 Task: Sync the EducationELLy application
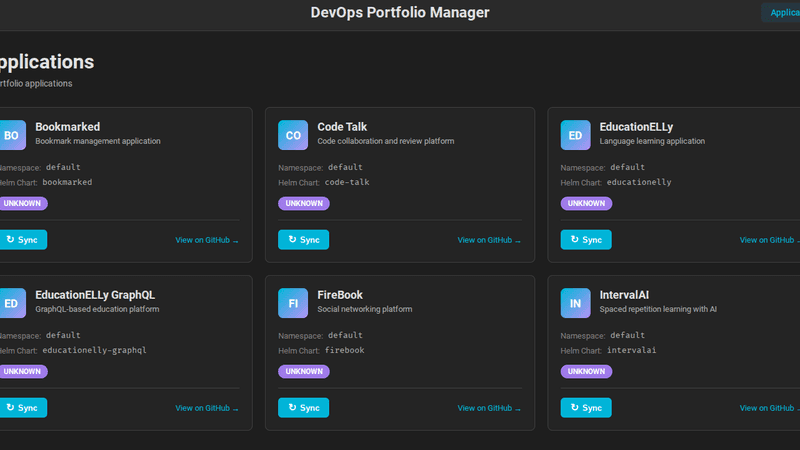coord(586,240)
